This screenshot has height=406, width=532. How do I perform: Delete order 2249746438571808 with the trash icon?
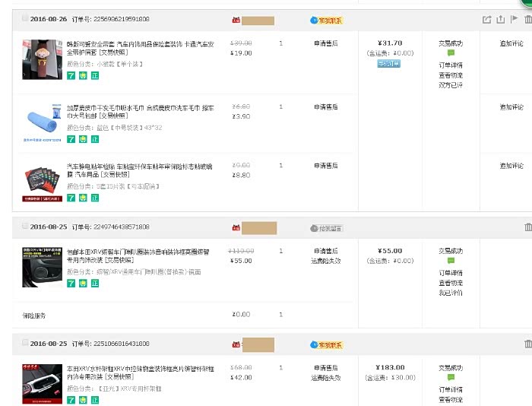click(x=528, y=227)
